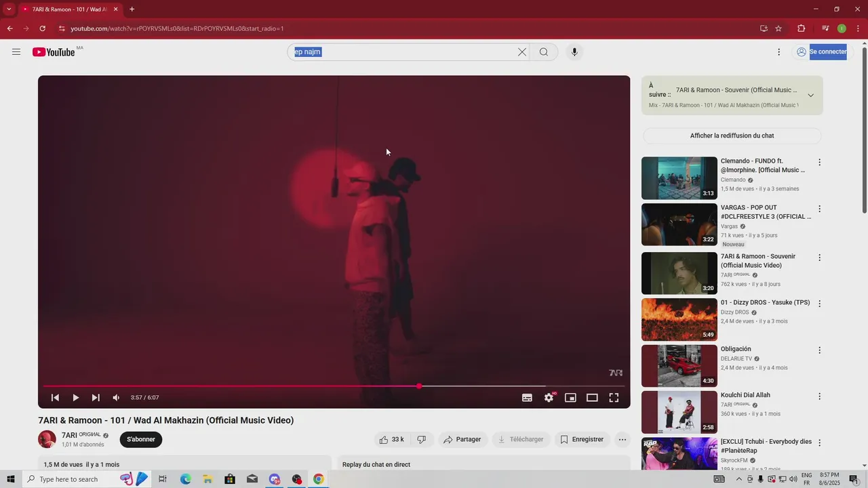Screen dimensions: 868x488
Task: Toggle subtitles with the captions icon
Action: click(527, 398)
